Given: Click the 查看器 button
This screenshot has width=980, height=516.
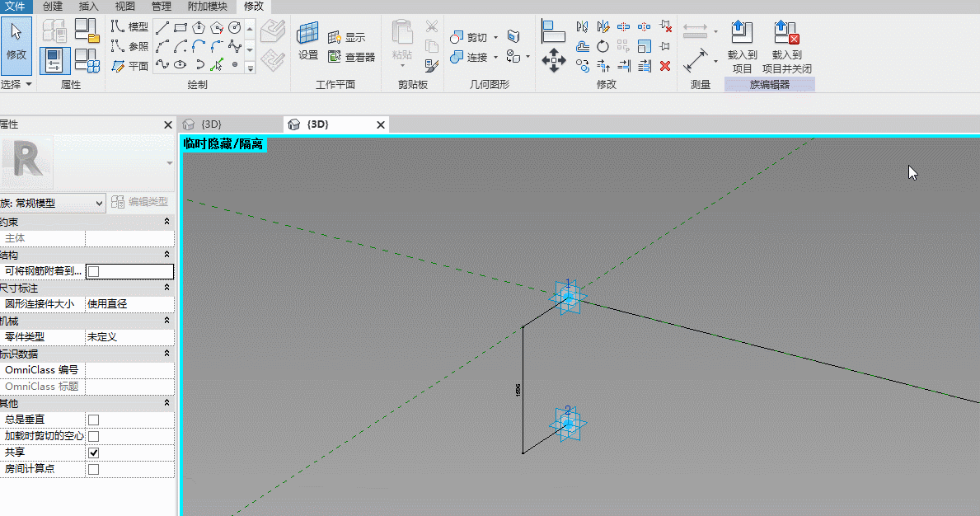Looking at the screenshot, I should [352, 57].
